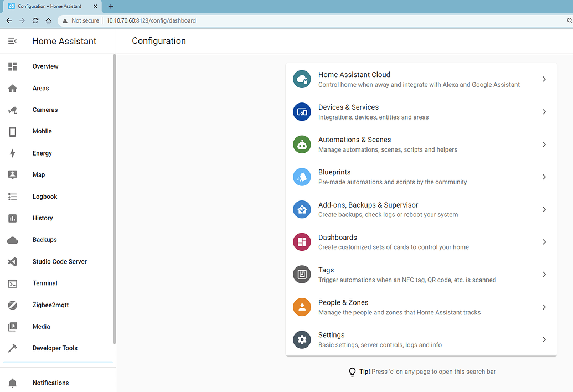Screen dimensions: 573x392
Task: Open the Settings title link
Action: click(x=332, y=335)
